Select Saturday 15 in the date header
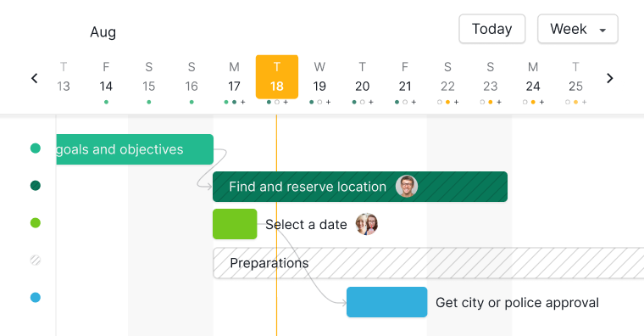 pos(148,77)
